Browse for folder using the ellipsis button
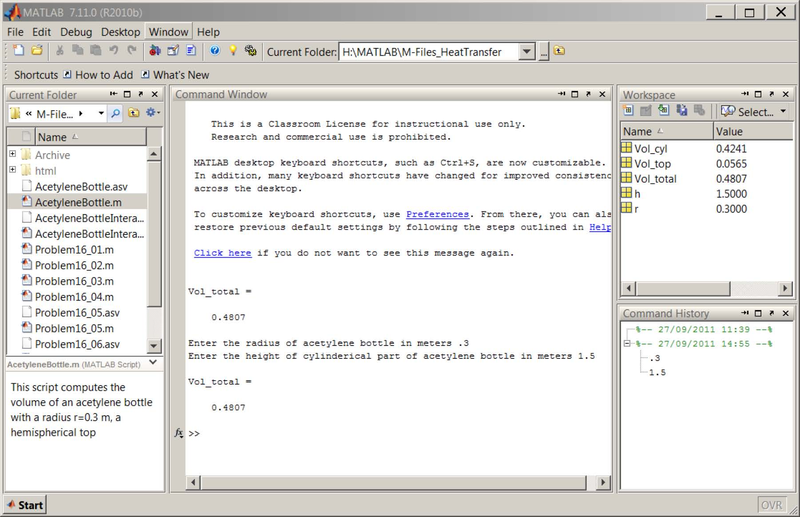 tap(544, 52)
